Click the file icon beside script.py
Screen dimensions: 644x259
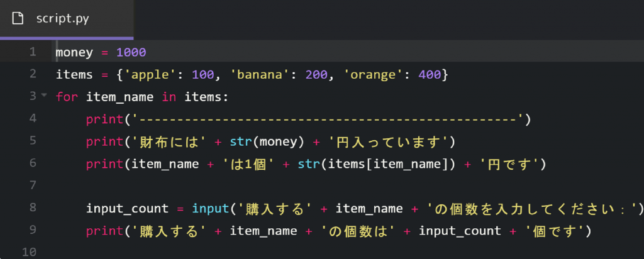coord(17,19)
